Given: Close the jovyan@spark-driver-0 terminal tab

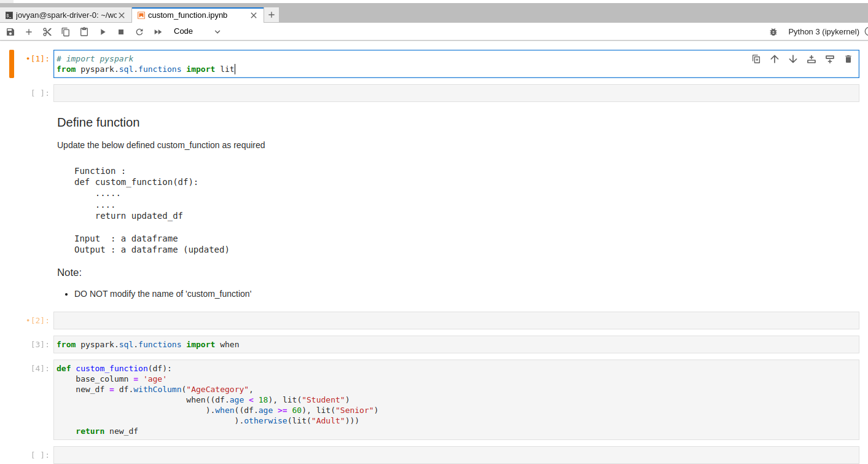Looking at the screenshot, I should coord(122,15).
